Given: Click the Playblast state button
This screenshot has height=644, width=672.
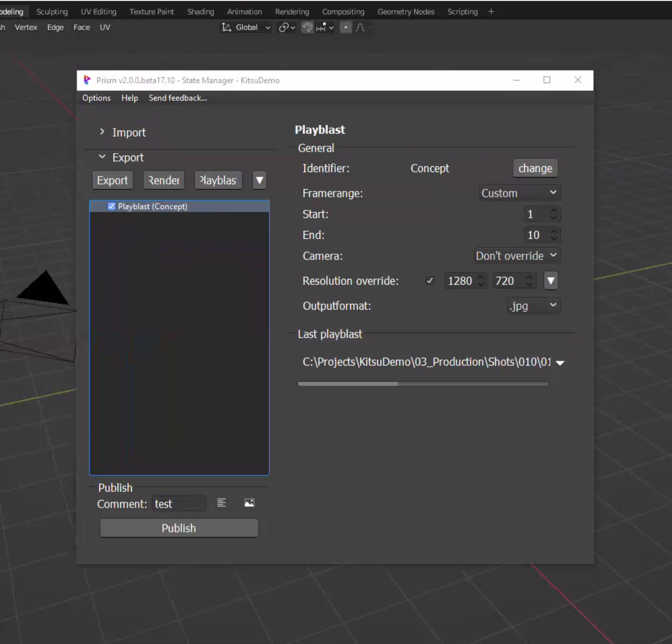Looking at the screenshot, I should pyautogui.click(x=218, y=180).
